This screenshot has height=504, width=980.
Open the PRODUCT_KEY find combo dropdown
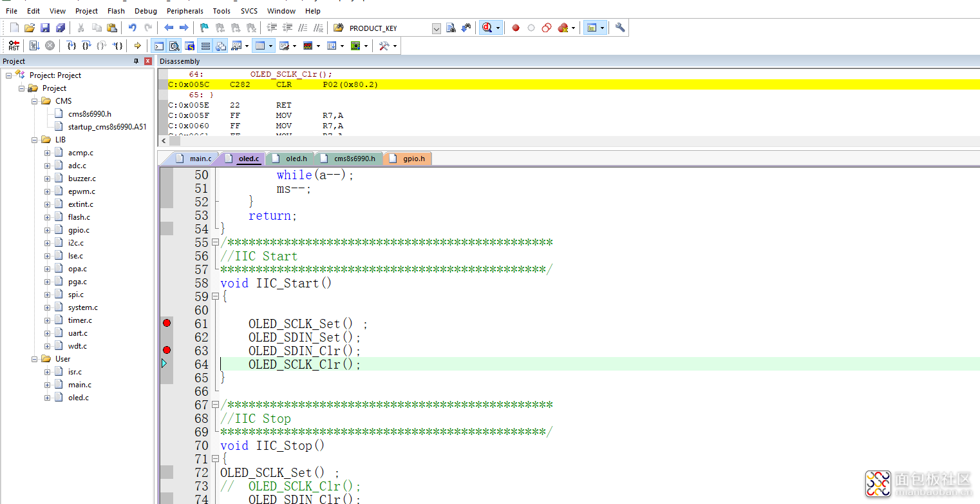point(437,28)
